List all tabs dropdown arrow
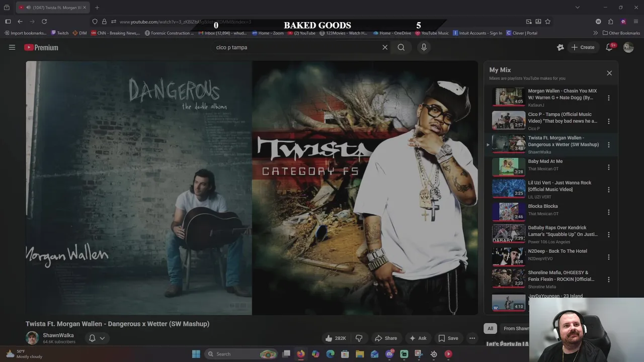Image resolution: width=644 pixels, height=362 pixels. [577, 8]
